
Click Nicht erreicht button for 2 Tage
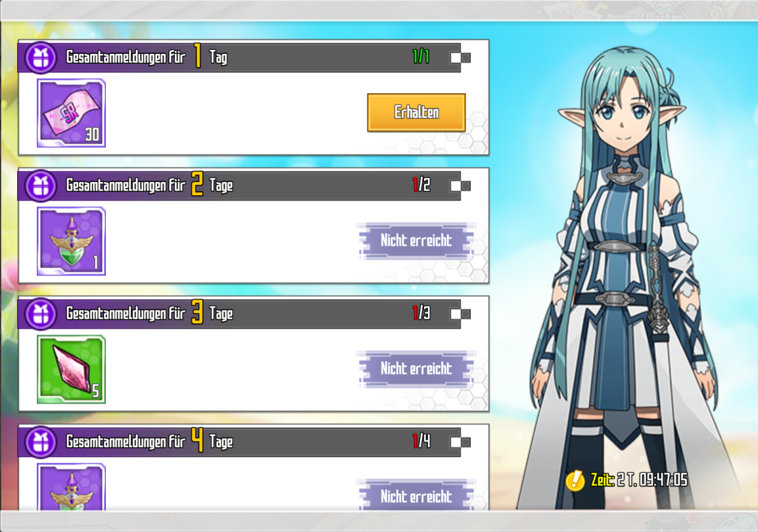click(x=416, y=241)
